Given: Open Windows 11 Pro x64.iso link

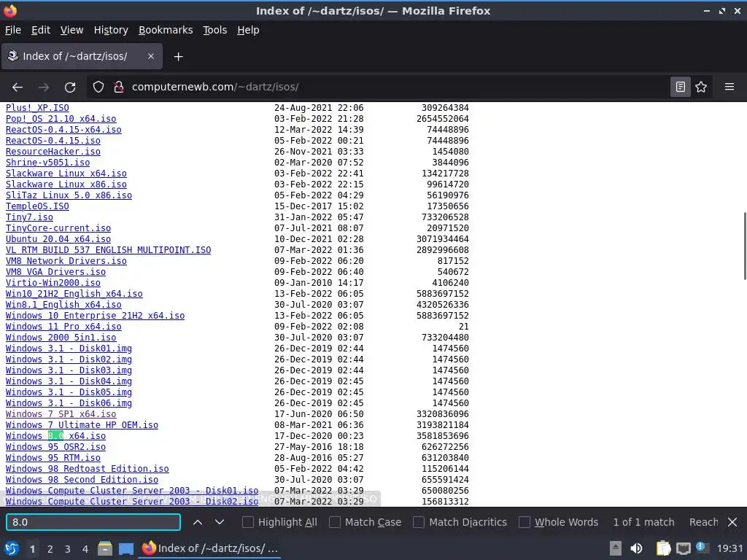Looking at the screenshot, I should [63, 327].
